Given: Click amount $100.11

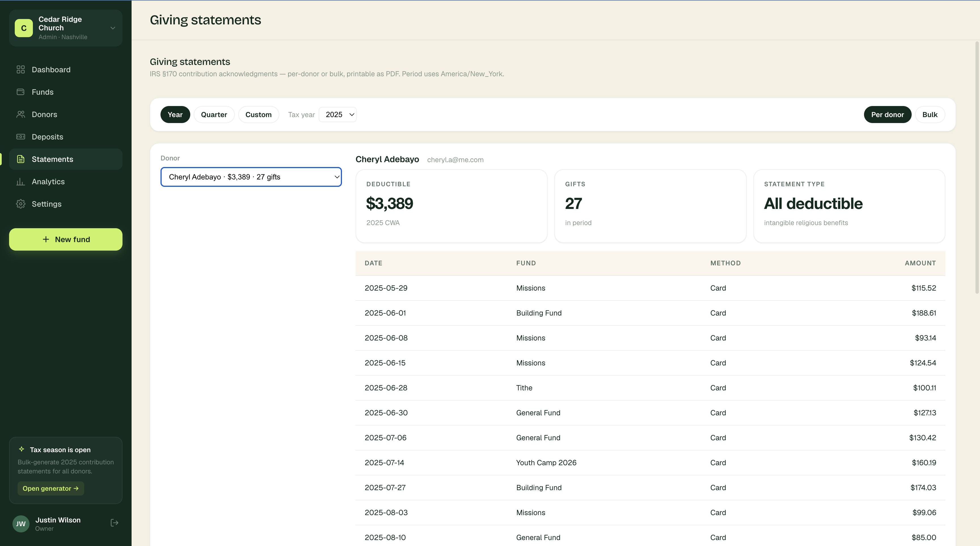Looking at the screenshot, I should point(924,388).
